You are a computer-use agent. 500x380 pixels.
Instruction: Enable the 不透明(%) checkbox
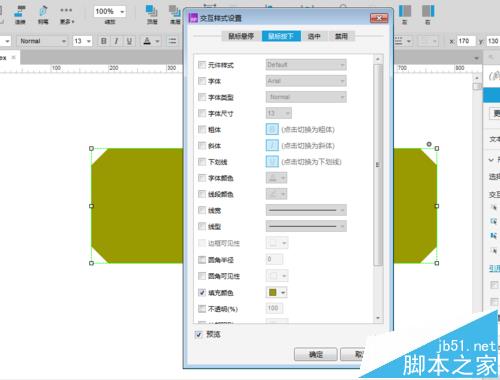coord(202,309)
